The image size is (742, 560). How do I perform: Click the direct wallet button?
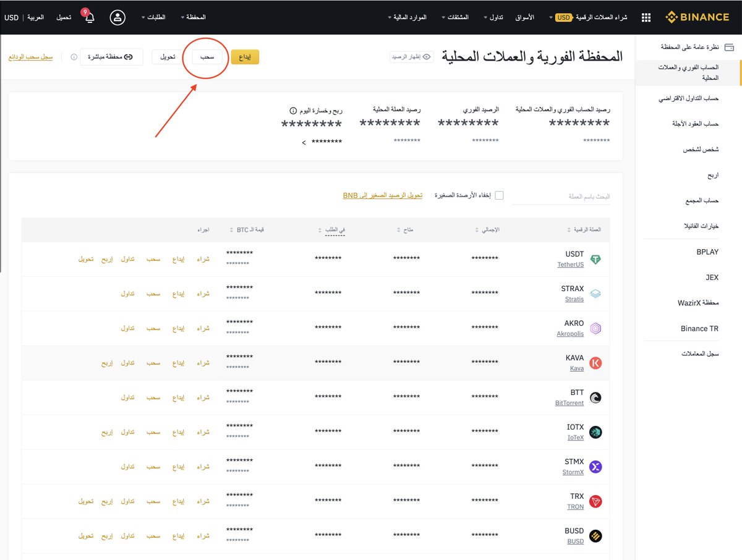(x=112, y=57)
